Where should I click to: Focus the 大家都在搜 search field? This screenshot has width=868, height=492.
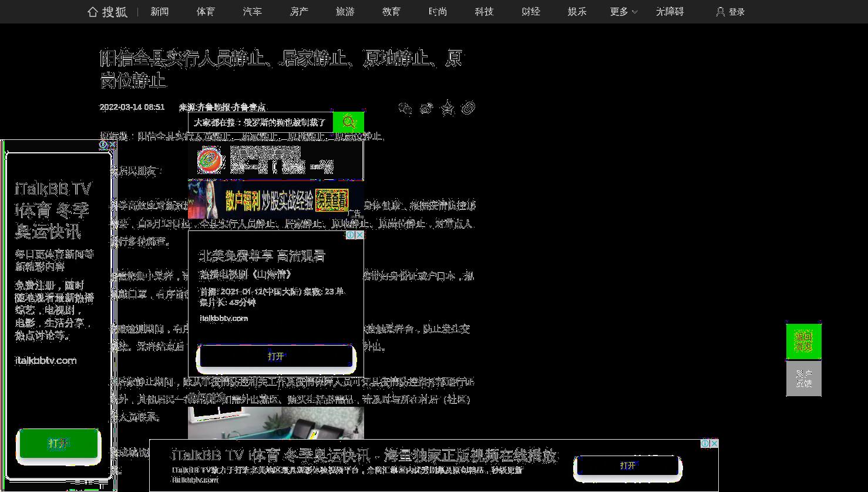click(261, 122)
